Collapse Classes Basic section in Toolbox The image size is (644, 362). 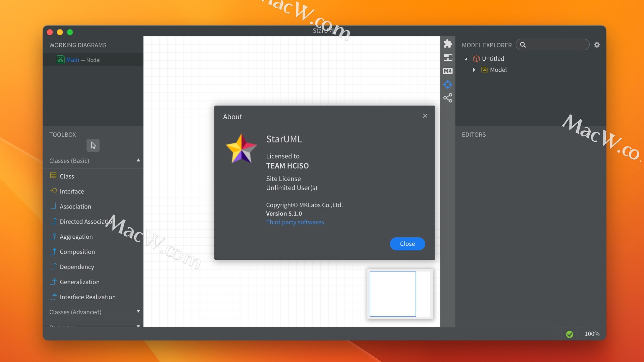[x=139, y=161]
